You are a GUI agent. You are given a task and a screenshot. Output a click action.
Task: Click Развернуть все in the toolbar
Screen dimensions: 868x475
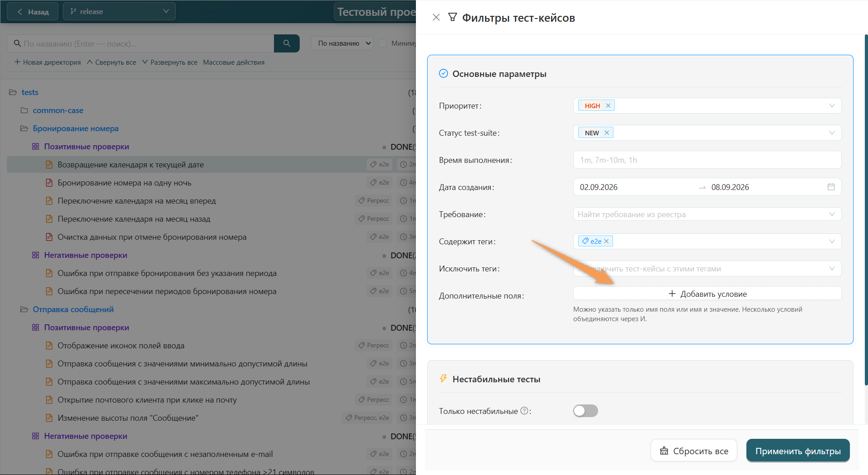coord(170,62)
